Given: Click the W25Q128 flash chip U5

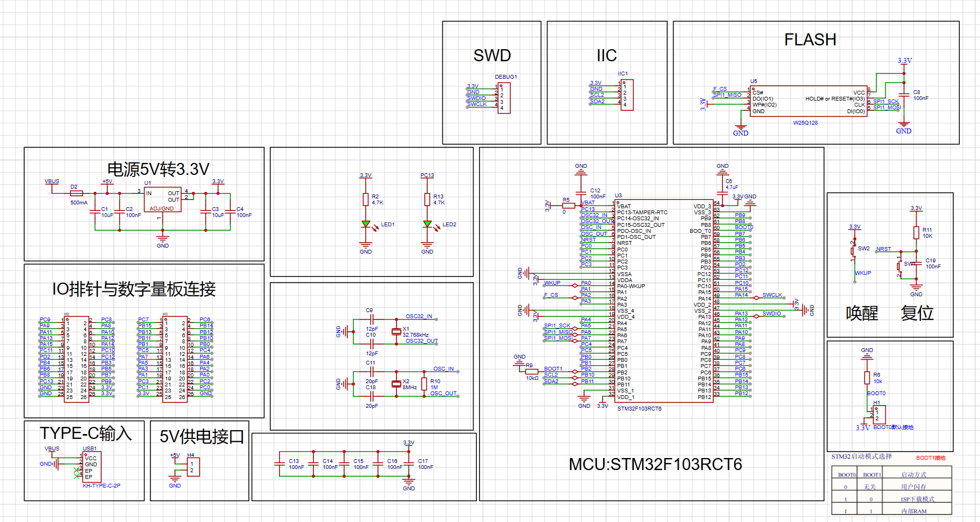Looking at the screenshot, I should (x=808, y=101).
